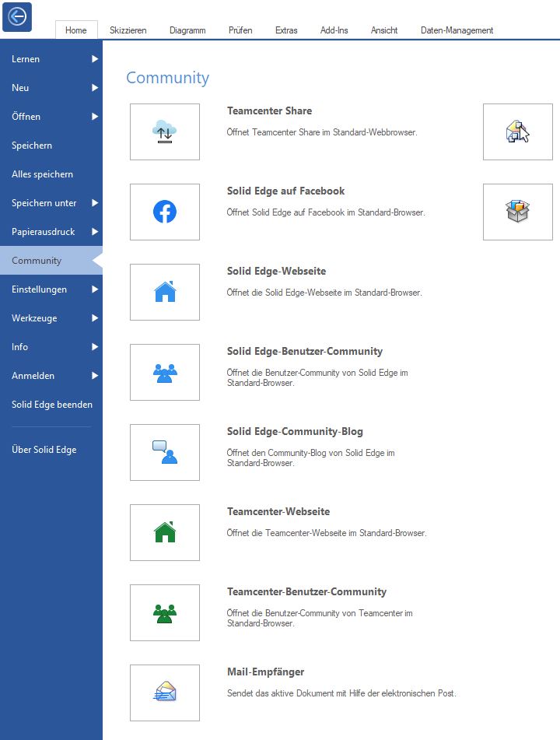Click the blue Solid Edge website house icon
The image size is (560, 740).
coord(165,292)
